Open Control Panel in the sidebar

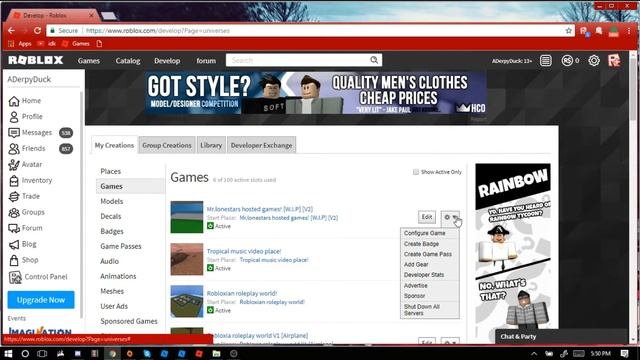[x=38, y=277]
